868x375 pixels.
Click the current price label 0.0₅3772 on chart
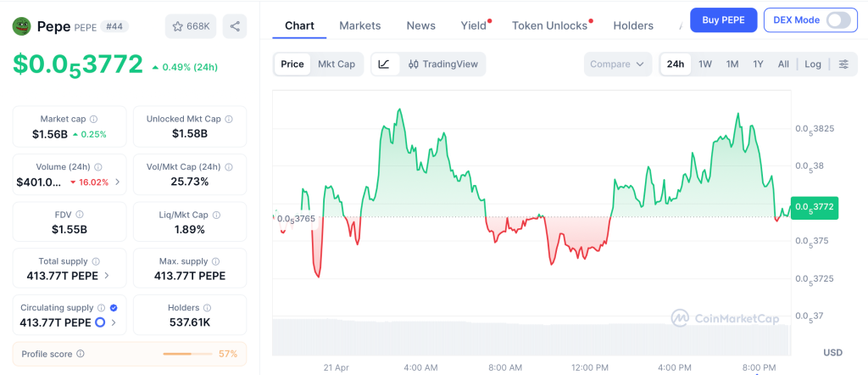pyautogui.click(x=815, y=206)
